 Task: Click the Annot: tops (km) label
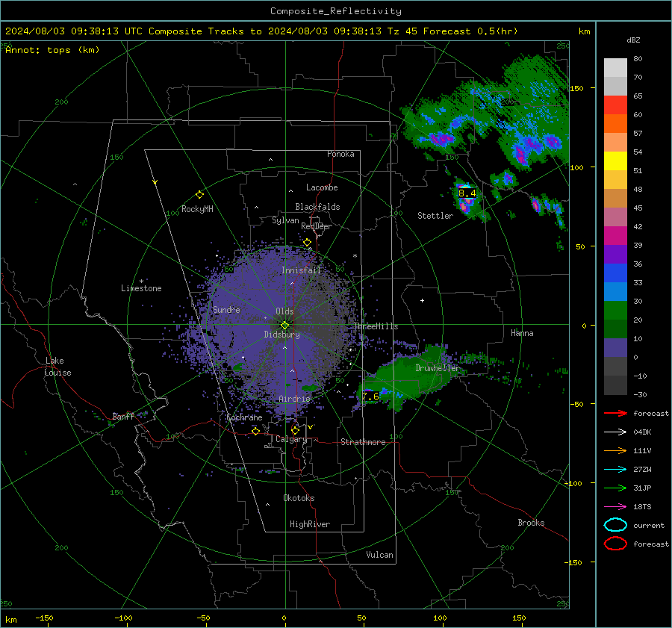[53, 50]
